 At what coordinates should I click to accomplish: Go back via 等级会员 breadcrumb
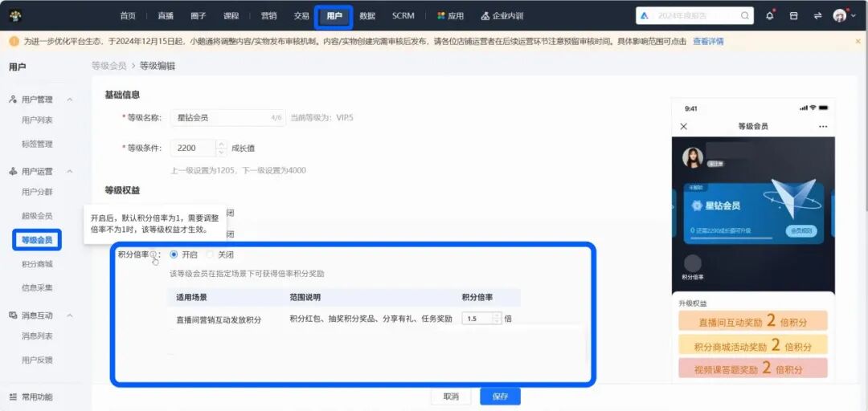(109, 66)
